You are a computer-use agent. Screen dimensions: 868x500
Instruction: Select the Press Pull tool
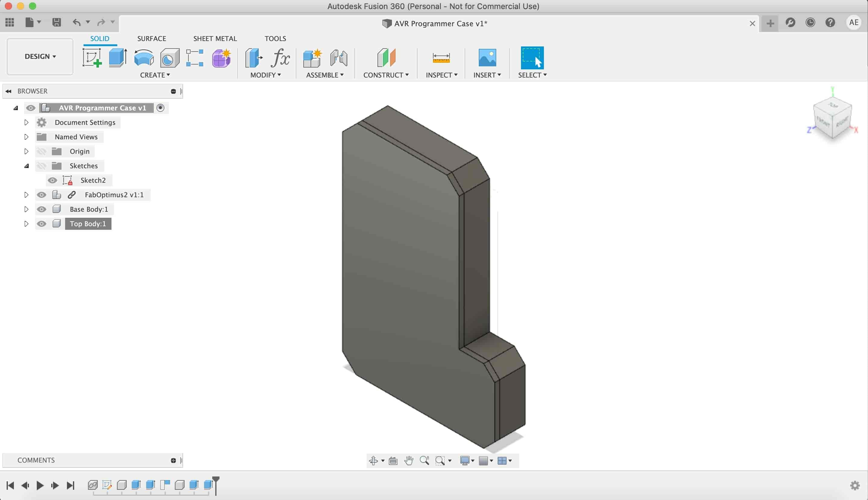254,58
